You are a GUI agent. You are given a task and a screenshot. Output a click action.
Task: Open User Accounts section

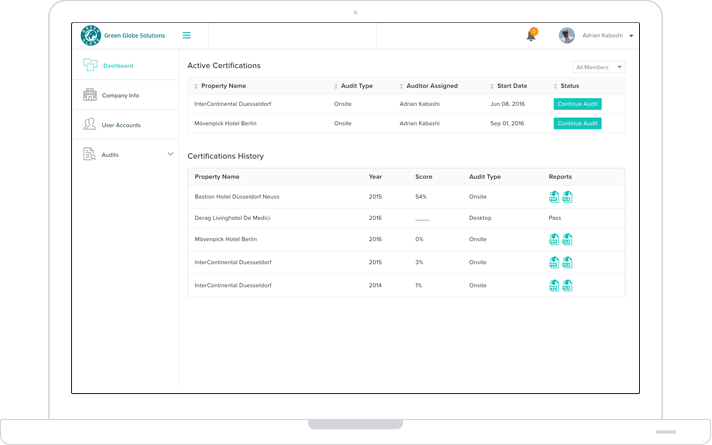121,125
